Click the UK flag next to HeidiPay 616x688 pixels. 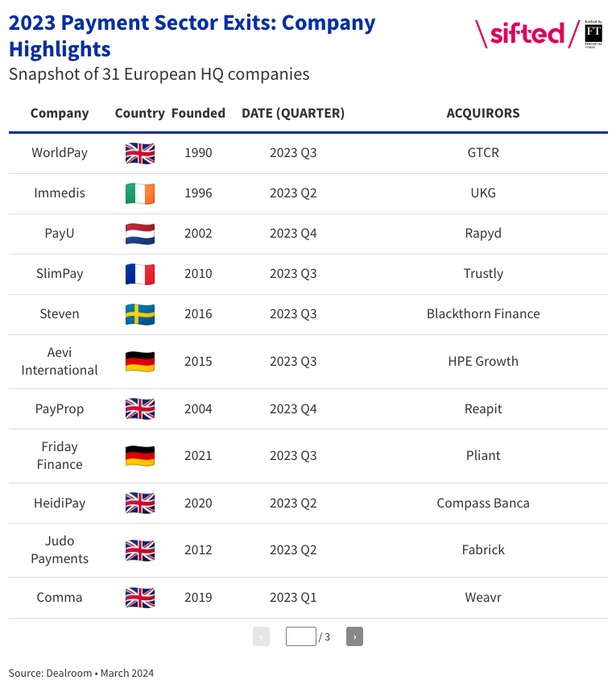[x=139, y=503]
